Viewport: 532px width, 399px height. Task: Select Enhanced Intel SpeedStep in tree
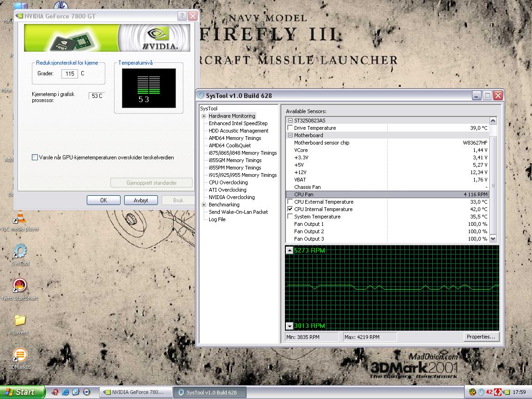(238, 123)
